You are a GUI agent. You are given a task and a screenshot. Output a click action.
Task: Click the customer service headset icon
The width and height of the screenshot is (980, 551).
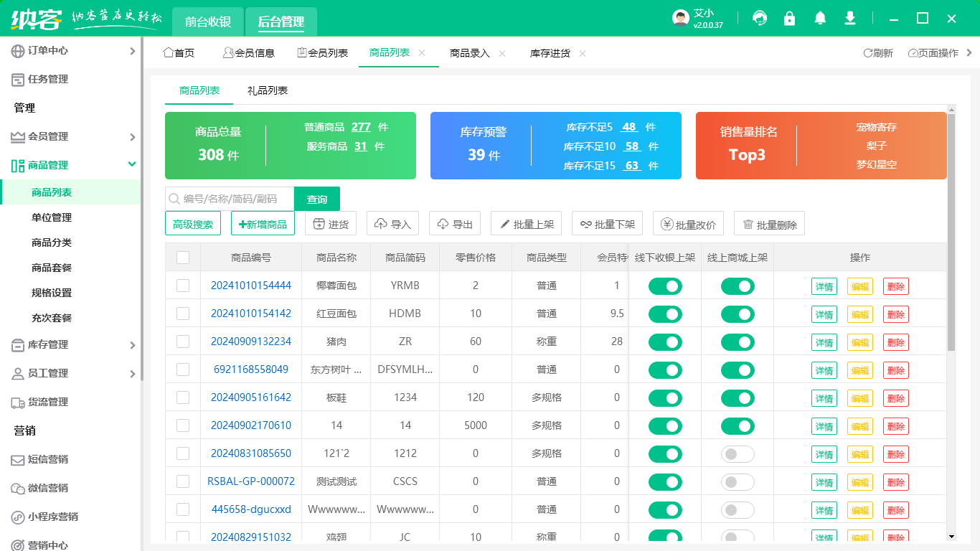[759, 19]
